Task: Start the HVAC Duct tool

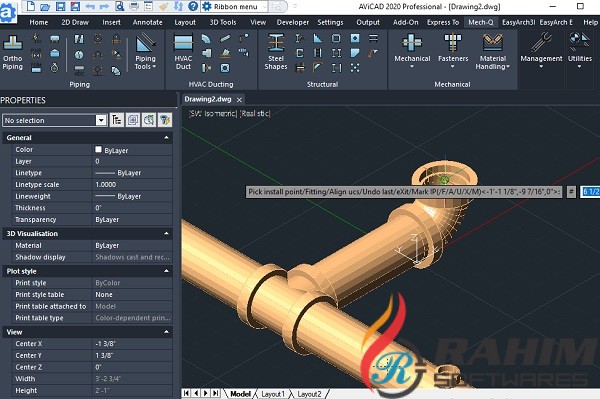Action: tap(183, 52)
